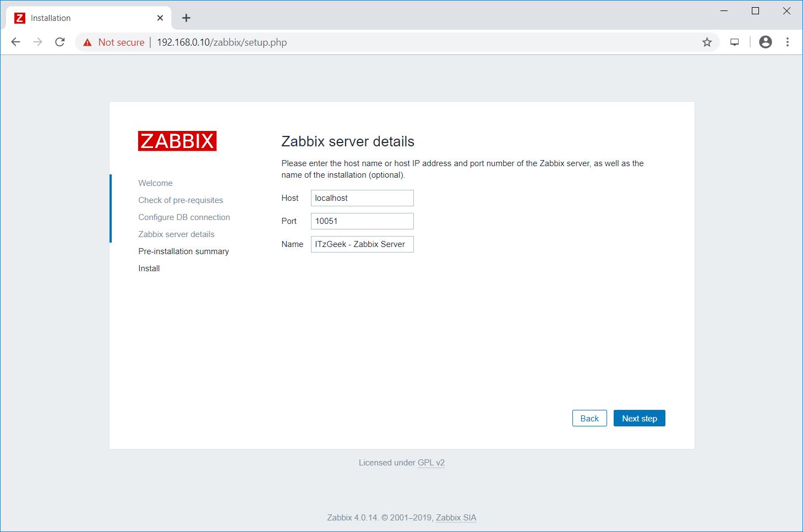Select Zabbix server details sidebar step
The width and height of the screenshot is (803, 532).
[176, 234]
